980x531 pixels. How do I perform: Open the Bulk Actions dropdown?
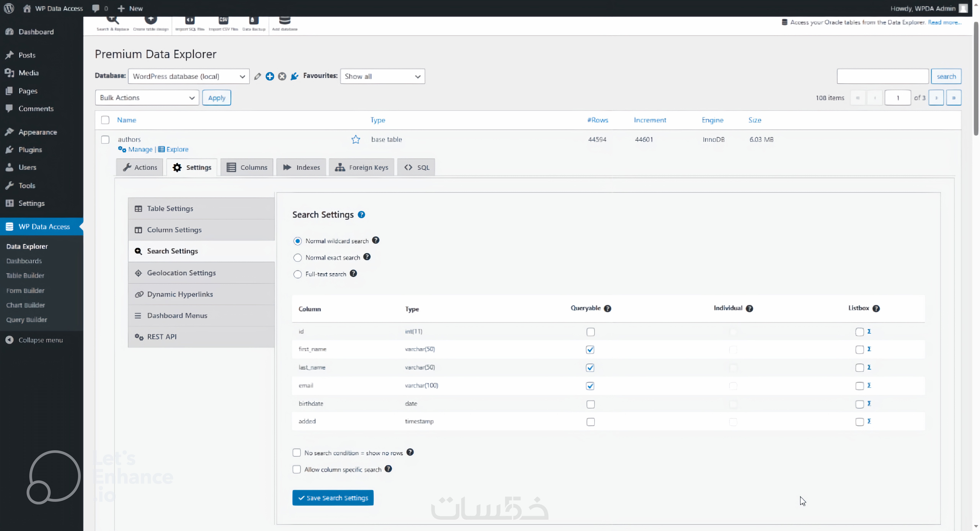147,98
